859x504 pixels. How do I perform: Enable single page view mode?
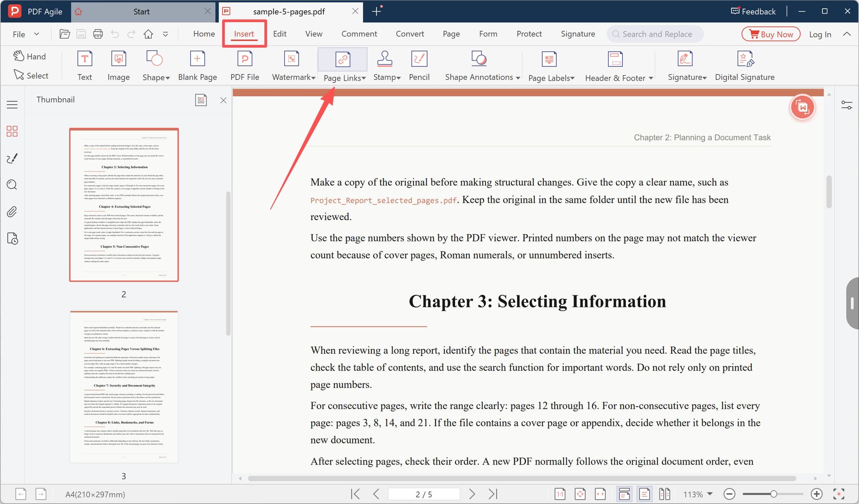644,494
